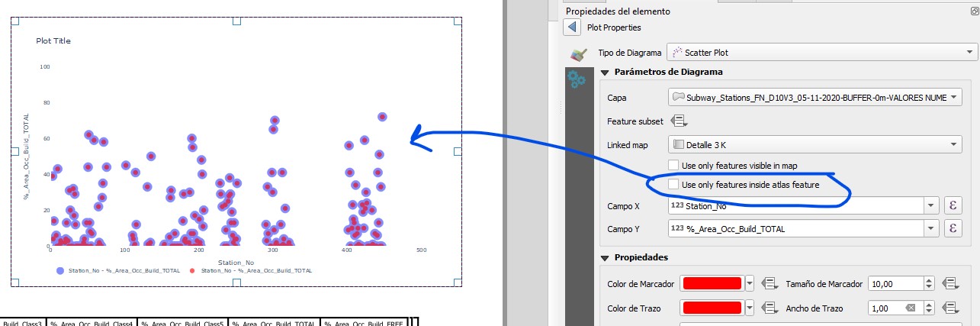The width and height of the screenshot is (980, 326).
Task: Open data-defined override for Color de Marcador
Action: pos(770,283)
